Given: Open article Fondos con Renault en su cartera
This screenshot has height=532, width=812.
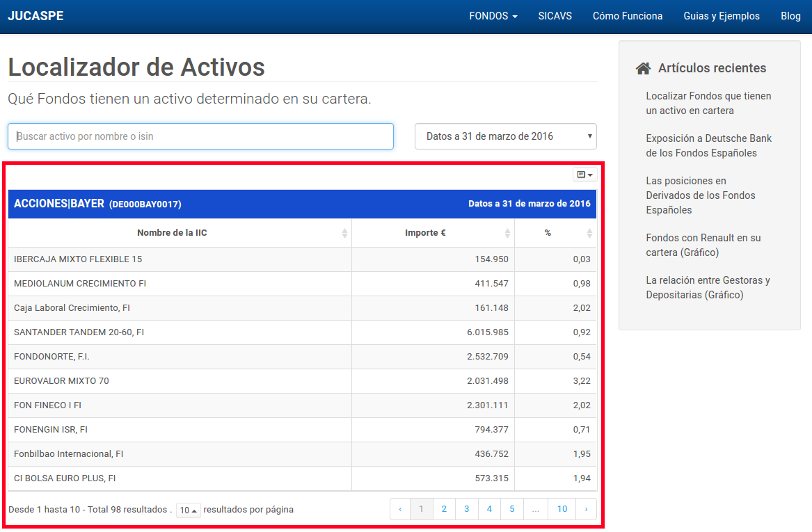Looking at the screenshot, I should [703, 245].
